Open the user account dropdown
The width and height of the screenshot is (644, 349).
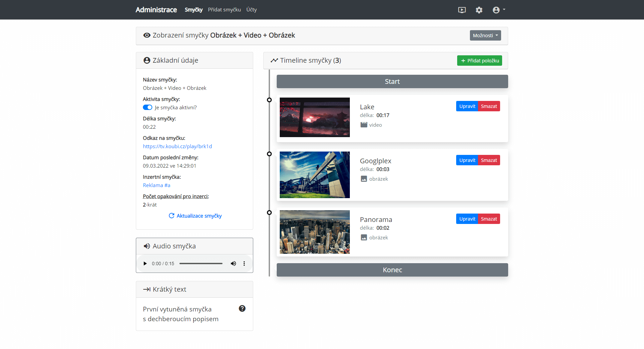pos(499,10)
